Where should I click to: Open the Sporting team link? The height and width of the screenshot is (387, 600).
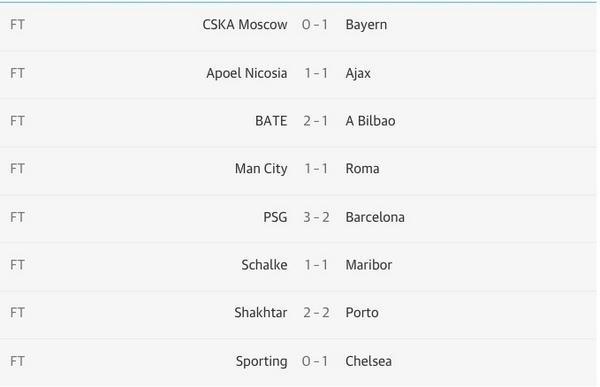coord(261,362)
